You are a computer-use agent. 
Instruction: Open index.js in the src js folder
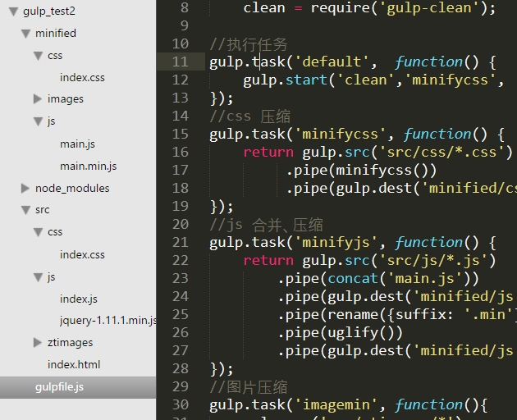point(79,299)
